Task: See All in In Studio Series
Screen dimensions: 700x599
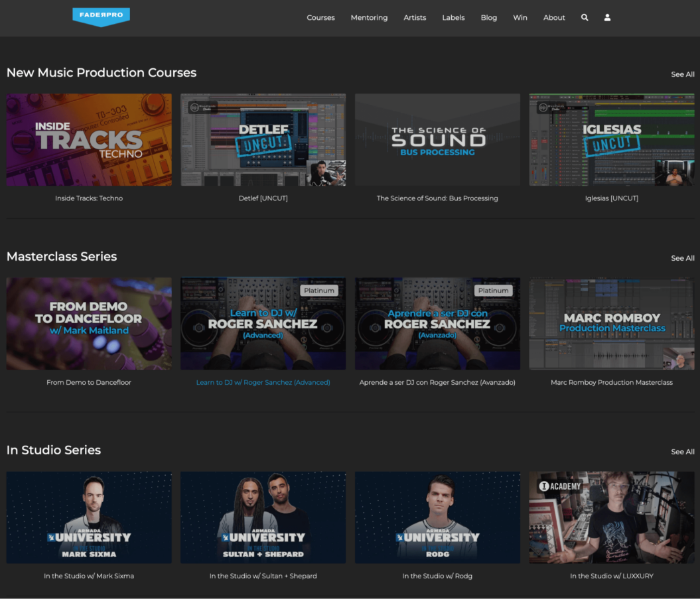Action: click(683, 452)
